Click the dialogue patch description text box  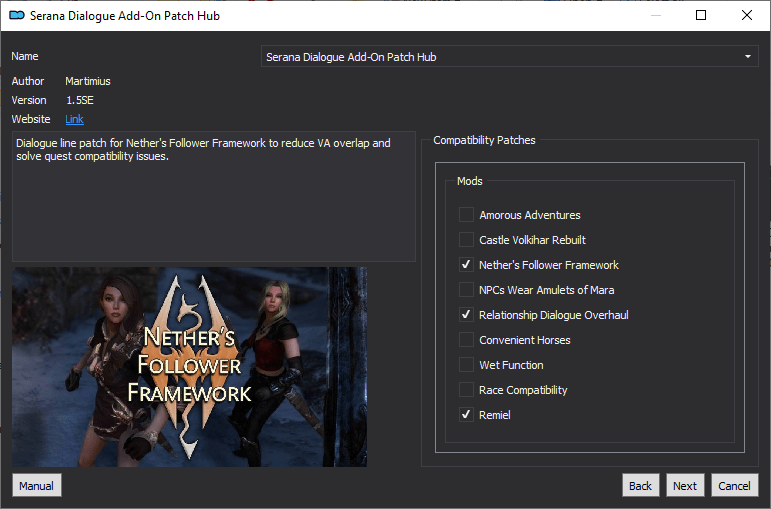214,196
